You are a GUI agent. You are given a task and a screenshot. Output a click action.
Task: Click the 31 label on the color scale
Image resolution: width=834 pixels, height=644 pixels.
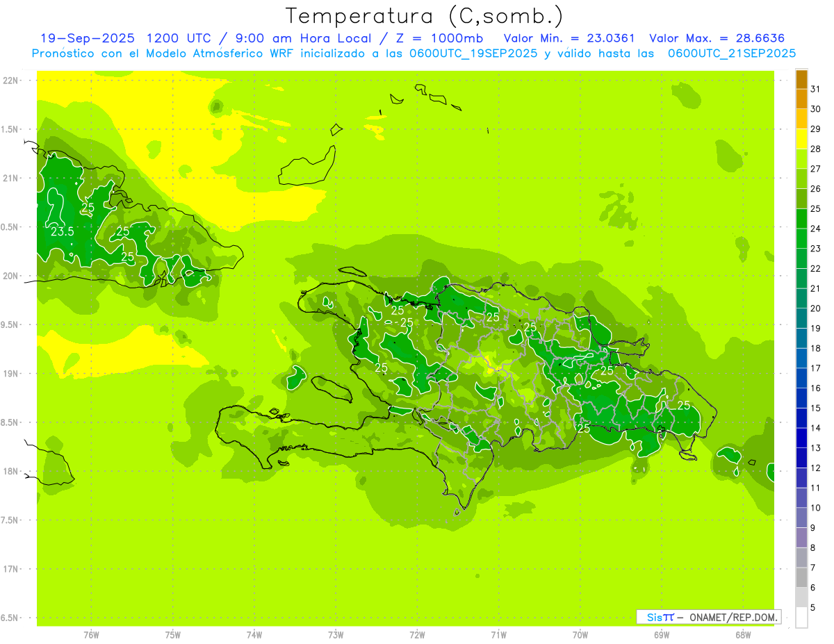[815, 89]
